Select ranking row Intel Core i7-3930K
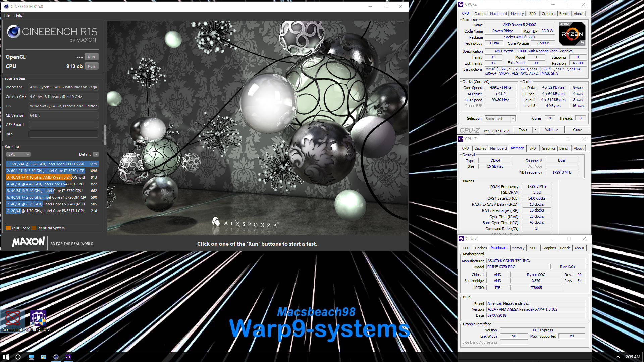The height and width of the screenshot is (362, 644). 52,171
